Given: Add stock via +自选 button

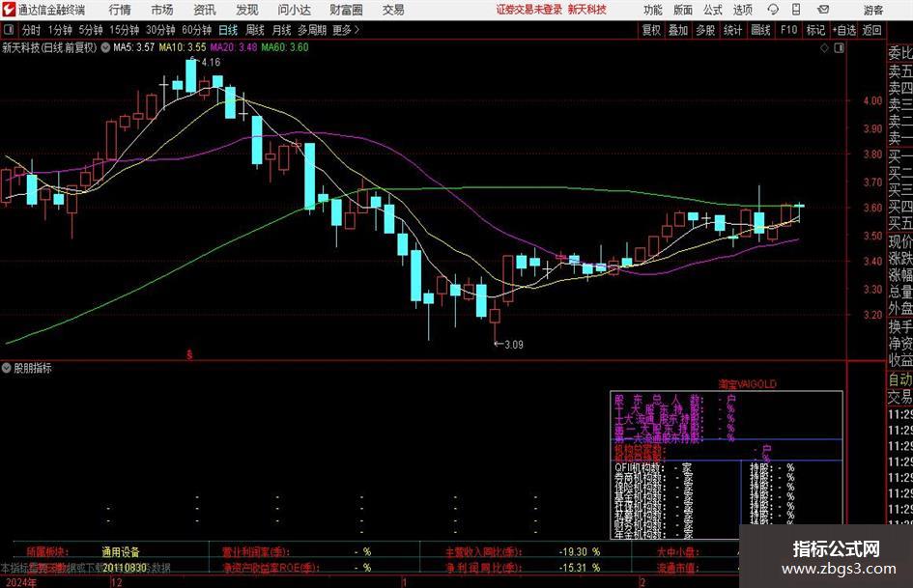Looking at the screenshot, I should pos(844,30).
